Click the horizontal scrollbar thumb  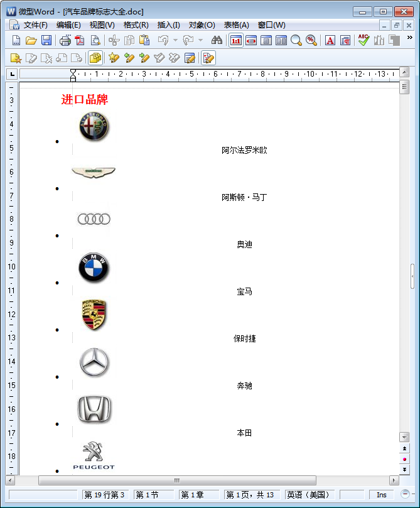pyautogui.click(x=177, y=480)
